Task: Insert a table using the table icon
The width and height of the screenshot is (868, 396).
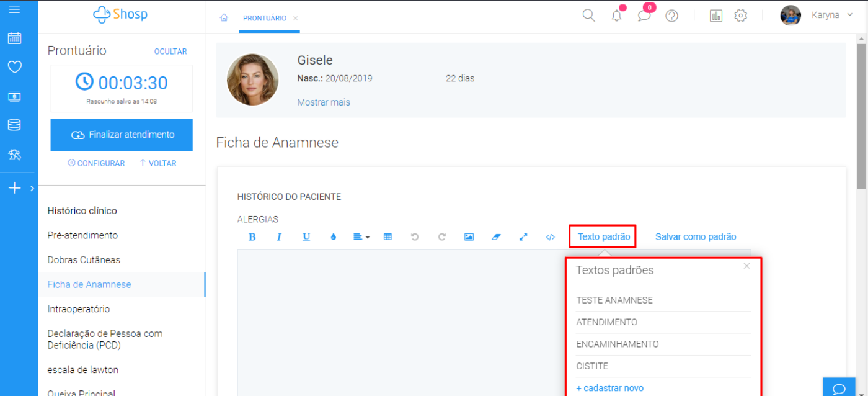Action: coord(387,237)
